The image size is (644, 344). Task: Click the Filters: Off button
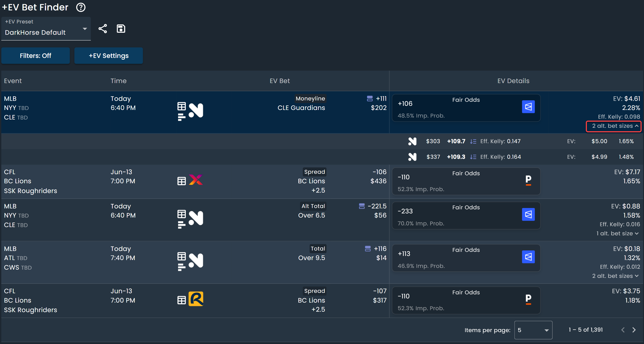pos(35,56)
